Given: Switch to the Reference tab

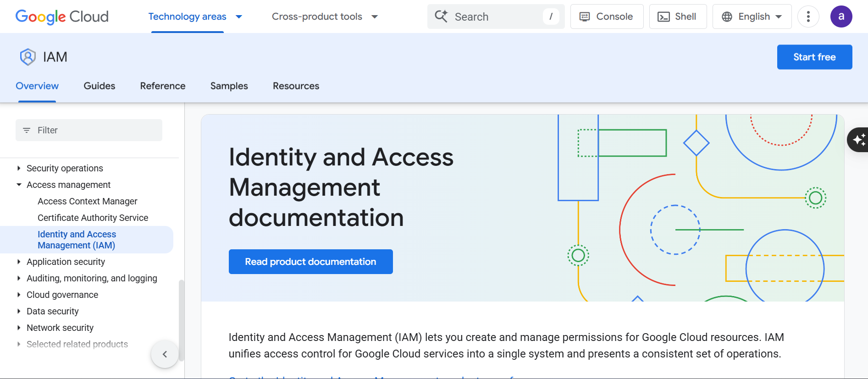Looking at the screenshot, I should click(163, 86).
